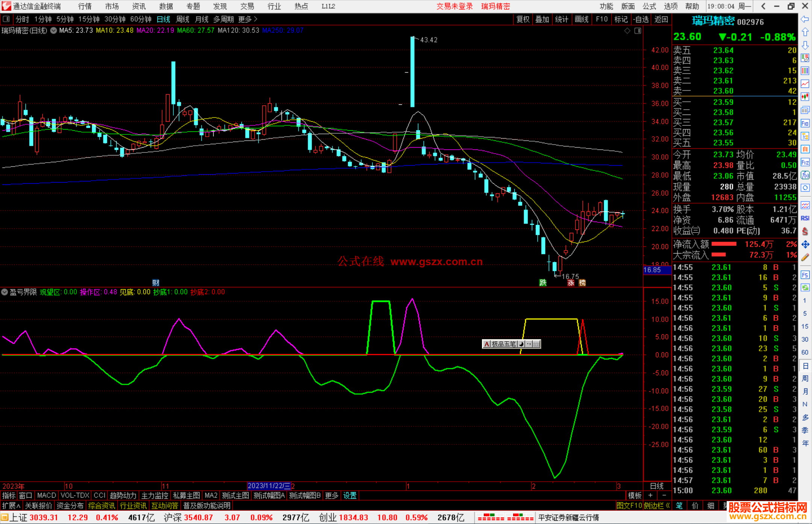The width and height of the screenshot is (812, 524).
Task: Click the RSI indicator icon in sidebar
Action: [x=805, y=218]
